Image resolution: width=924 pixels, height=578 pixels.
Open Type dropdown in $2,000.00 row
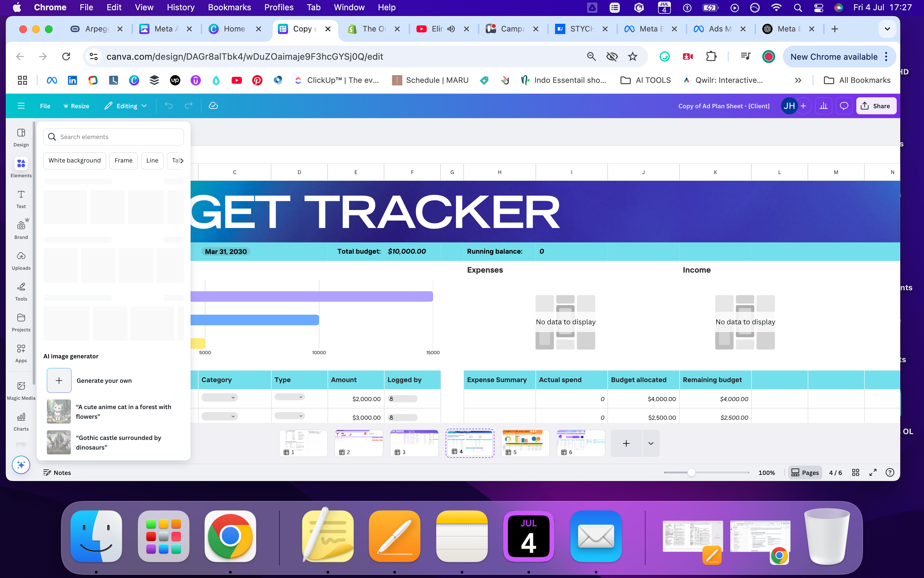pyautogui.click(x=289, y=397)
